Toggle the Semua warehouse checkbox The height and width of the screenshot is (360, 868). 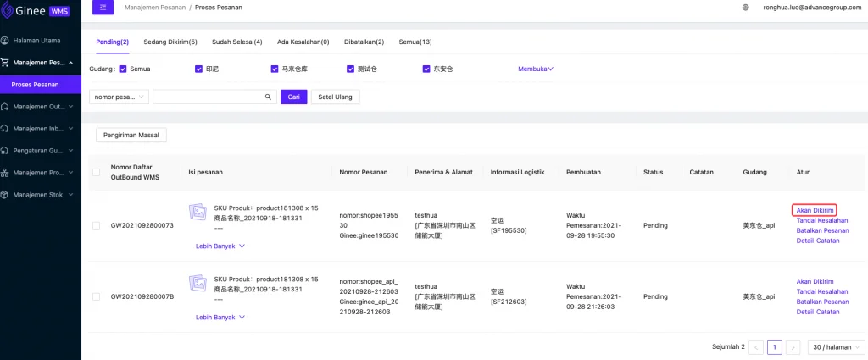click(x=124, y=69)
